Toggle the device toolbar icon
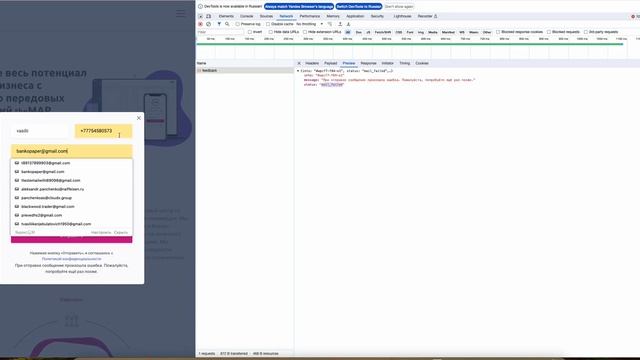Screen dimensions: 640x360 coord(209,16)
